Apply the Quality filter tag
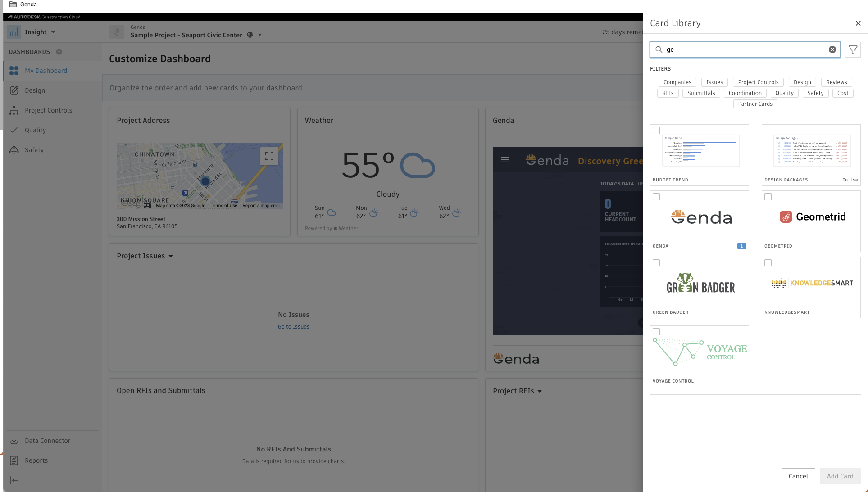The height and width of the screenshot is (492, 868). tap(785, 93)
